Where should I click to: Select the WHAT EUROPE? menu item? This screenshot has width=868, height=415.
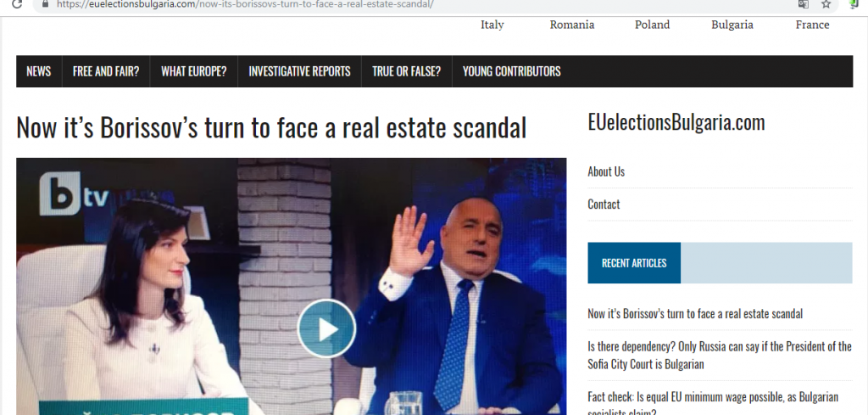[x=194, y=71]
